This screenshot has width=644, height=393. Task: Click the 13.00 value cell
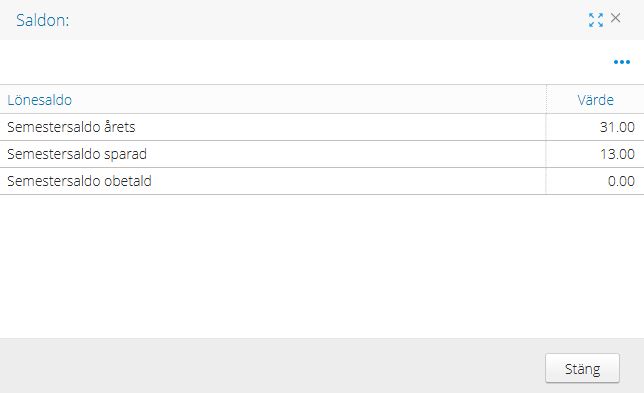tap(595, 154)
